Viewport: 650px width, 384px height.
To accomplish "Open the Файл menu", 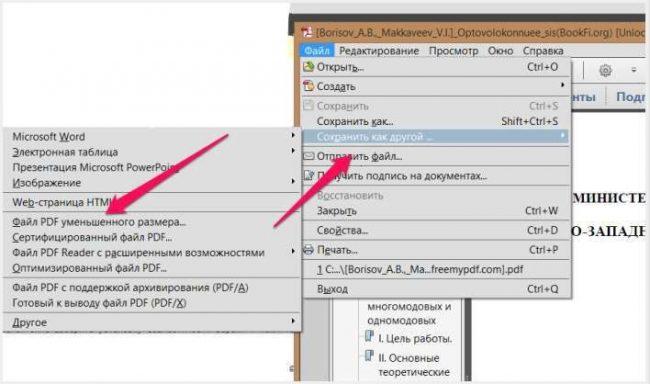I will (x=317, y=51).
